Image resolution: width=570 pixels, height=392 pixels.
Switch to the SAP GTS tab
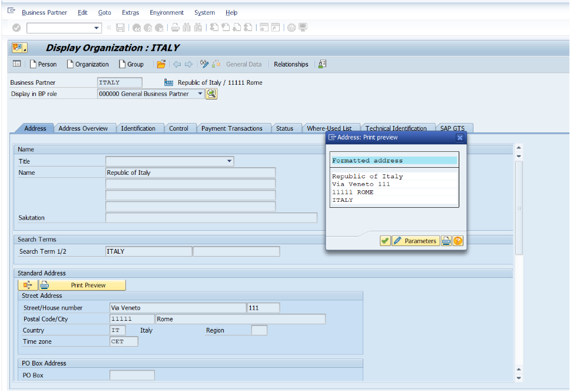(453, 128)
